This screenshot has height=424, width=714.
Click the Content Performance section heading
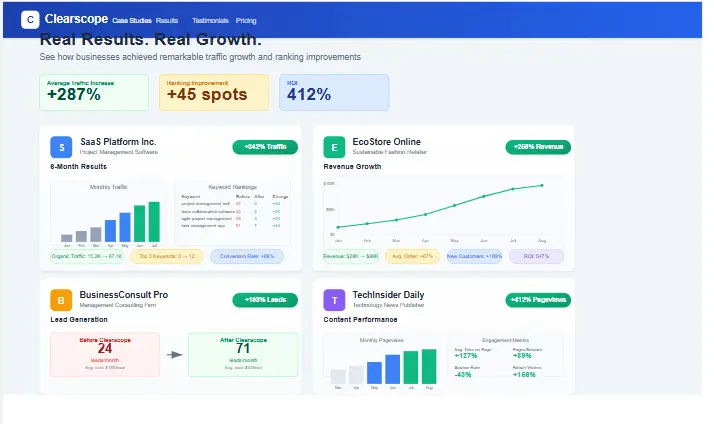pos(360,320)
